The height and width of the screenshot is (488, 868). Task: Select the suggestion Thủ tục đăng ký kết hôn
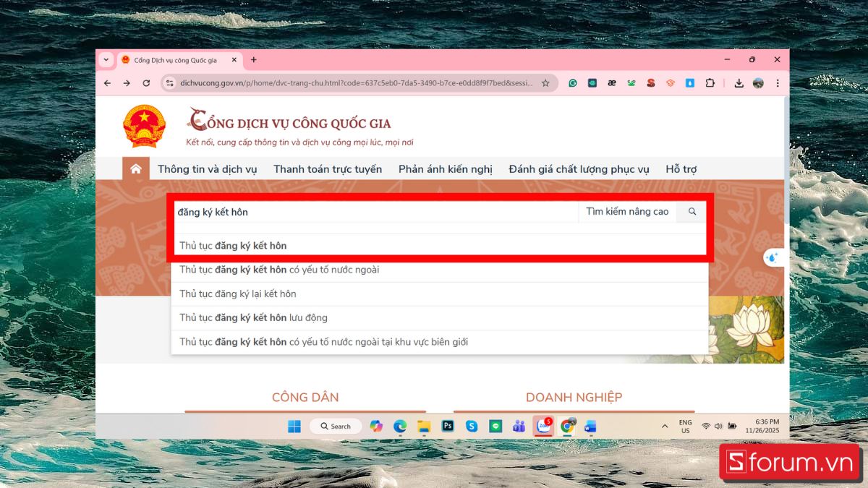pos(232,245)
